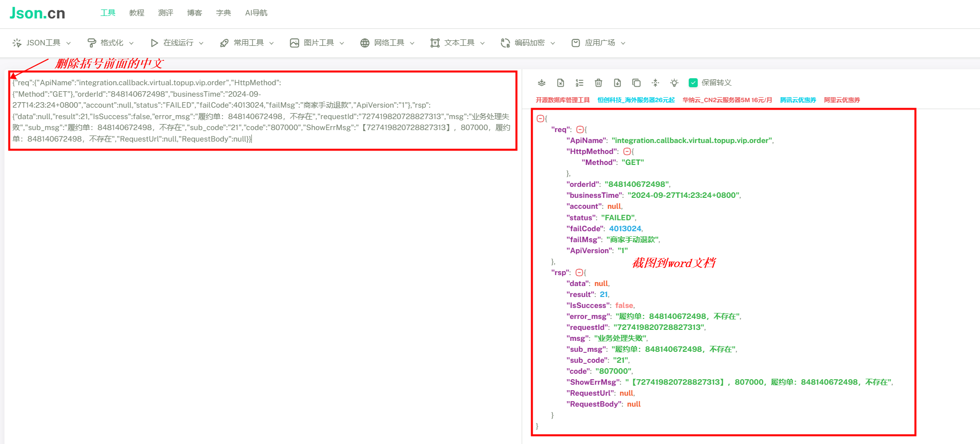Viewport: 980px width, 444px height.
Task: Collapse the "HttpMethod" object node
Action: (627, 151)
